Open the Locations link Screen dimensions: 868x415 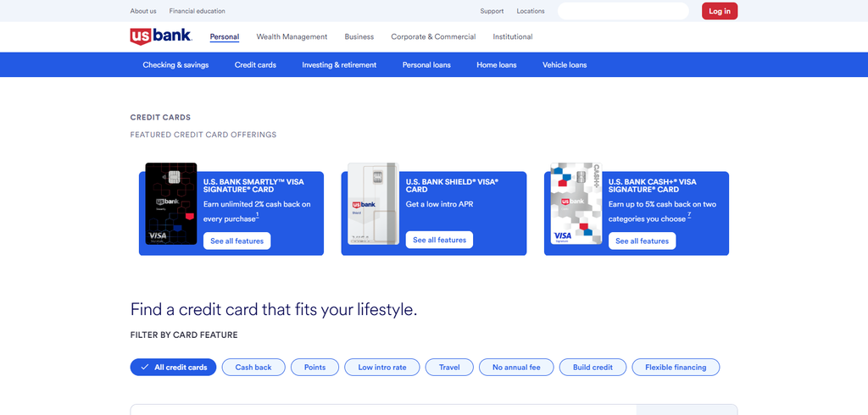[531, 11]
